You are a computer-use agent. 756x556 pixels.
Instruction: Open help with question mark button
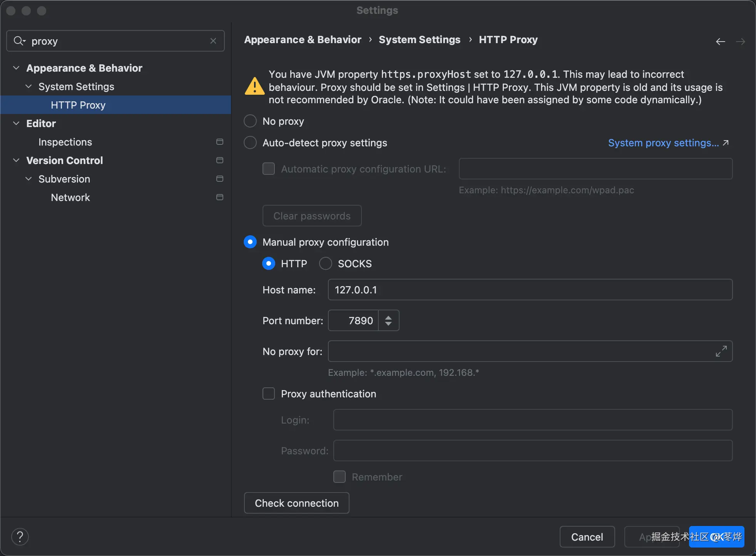(20, 537)
